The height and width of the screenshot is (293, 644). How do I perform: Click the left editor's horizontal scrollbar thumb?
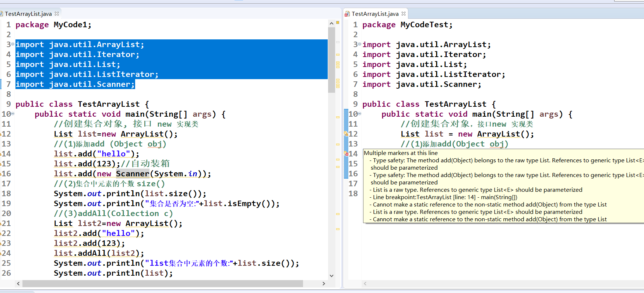163,283
